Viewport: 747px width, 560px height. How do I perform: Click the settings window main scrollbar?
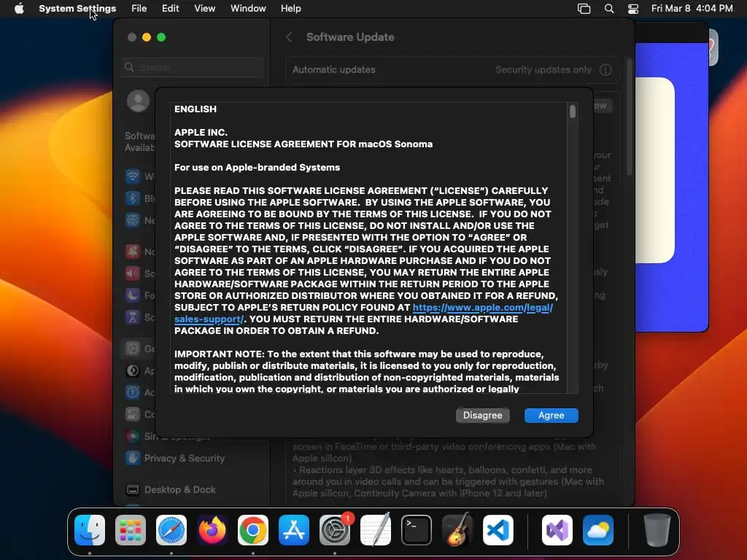coord(630,117)
